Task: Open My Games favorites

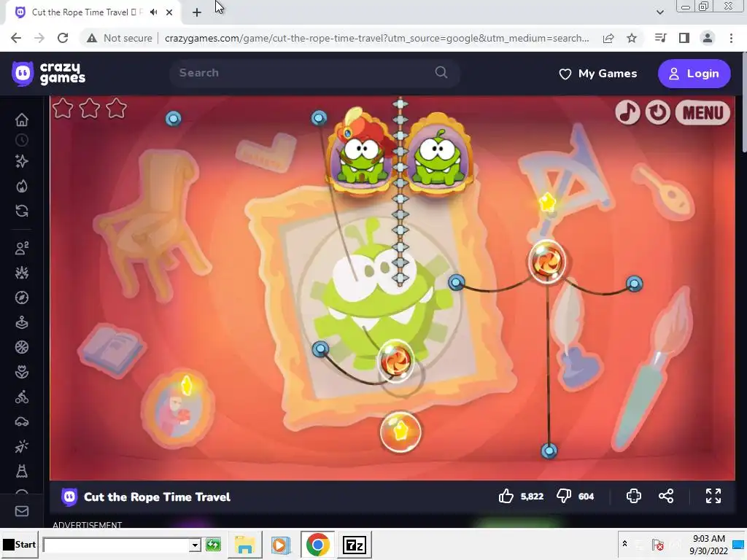Action: point(598,74)
